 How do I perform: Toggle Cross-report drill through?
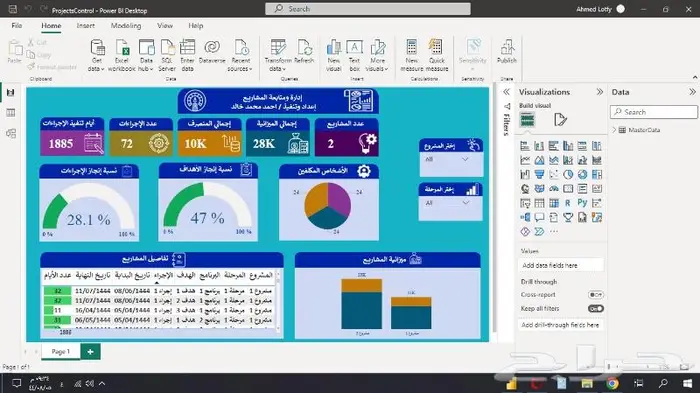point(596,295)
